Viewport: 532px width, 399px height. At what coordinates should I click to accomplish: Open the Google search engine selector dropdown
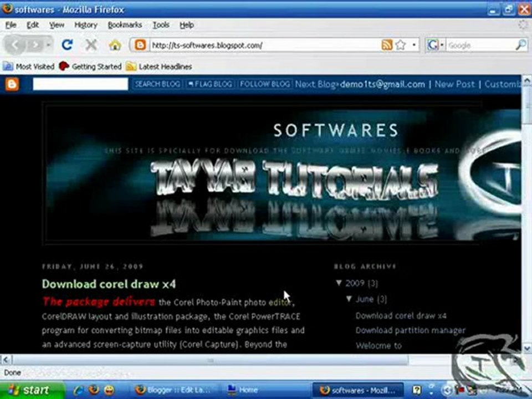point(435,45)
